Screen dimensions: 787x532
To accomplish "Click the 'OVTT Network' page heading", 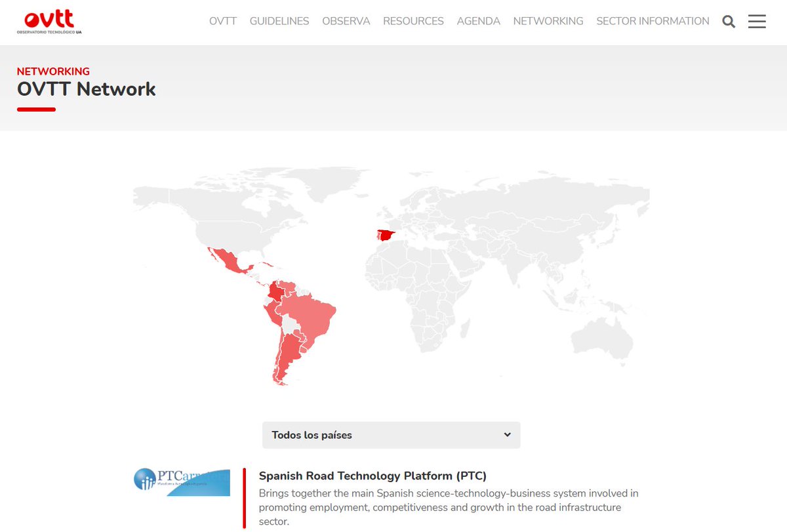I will click(x=87, y=89).
